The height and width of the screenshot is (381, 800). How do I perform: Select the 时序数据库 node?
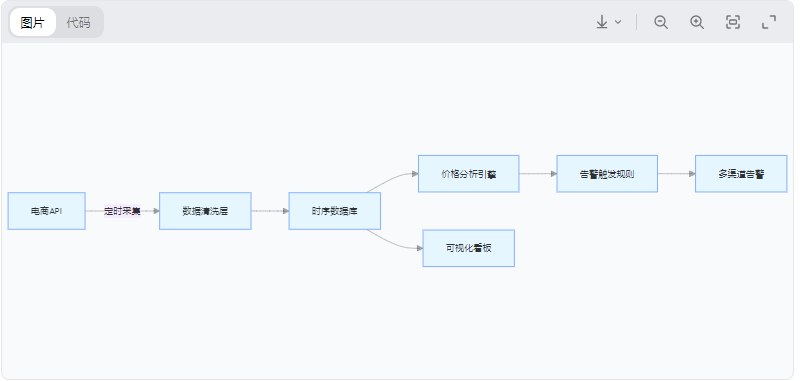(335, 211)
